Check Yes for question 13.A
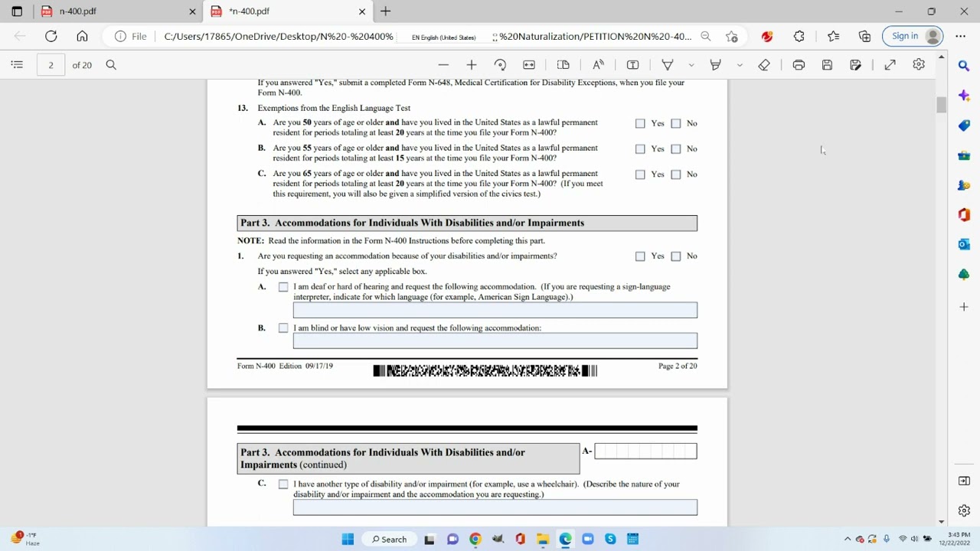This screenshot has width=980, height=551. (x=640, y=123)
